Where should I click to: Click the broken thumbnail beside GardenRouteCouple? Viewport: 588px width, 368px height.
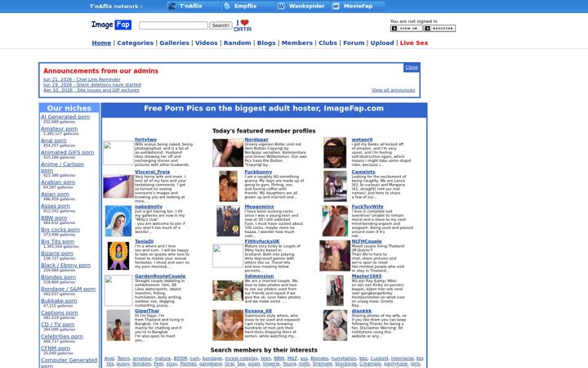(x=118, y=290)
